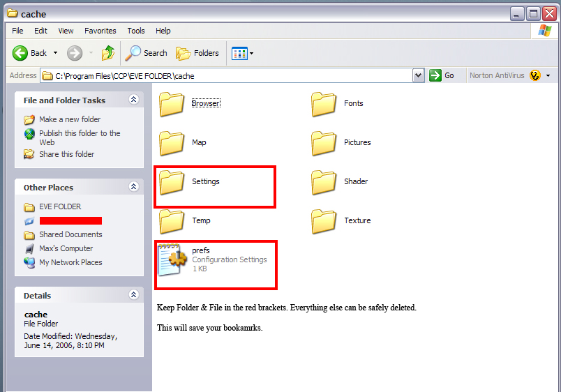The width and height of the screenshot is (561, 392).
Task: Click Publish this folder to the Web
Action: pyautogui.click(x=80, y=137)
